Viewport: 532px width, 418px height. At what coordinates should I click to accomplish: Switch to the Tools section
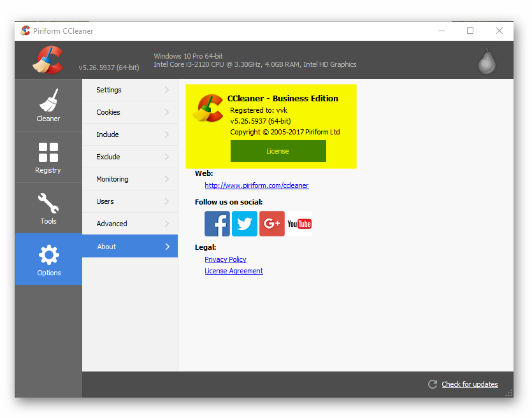48,208
